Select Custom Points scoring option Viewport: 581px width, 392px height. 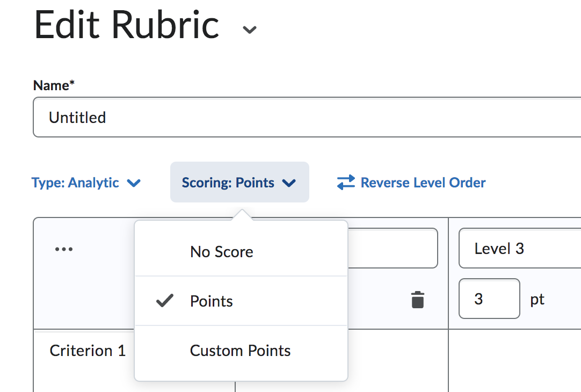240,351
